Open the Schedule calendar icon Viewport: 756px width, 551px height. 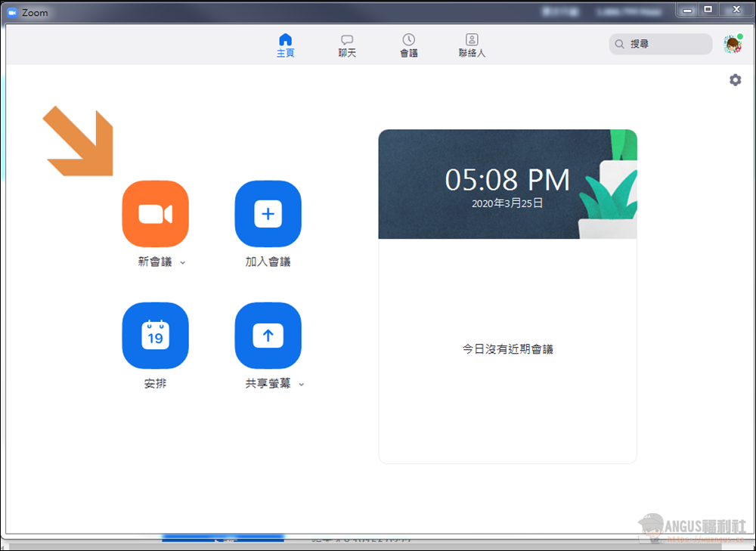(155, 336)
